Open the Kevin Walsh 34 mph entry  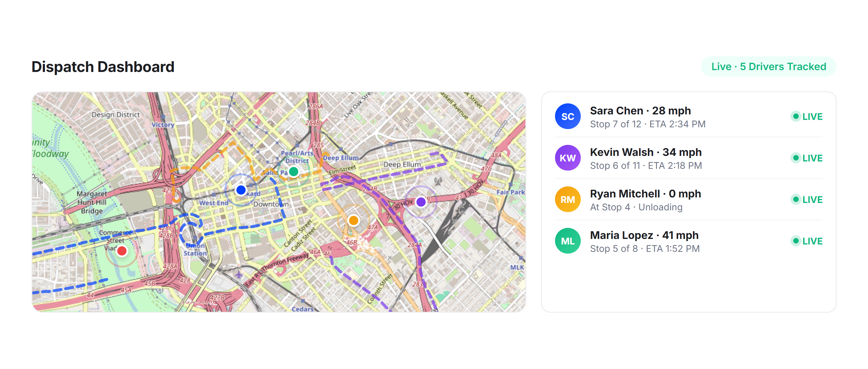(x=689, y=158)
